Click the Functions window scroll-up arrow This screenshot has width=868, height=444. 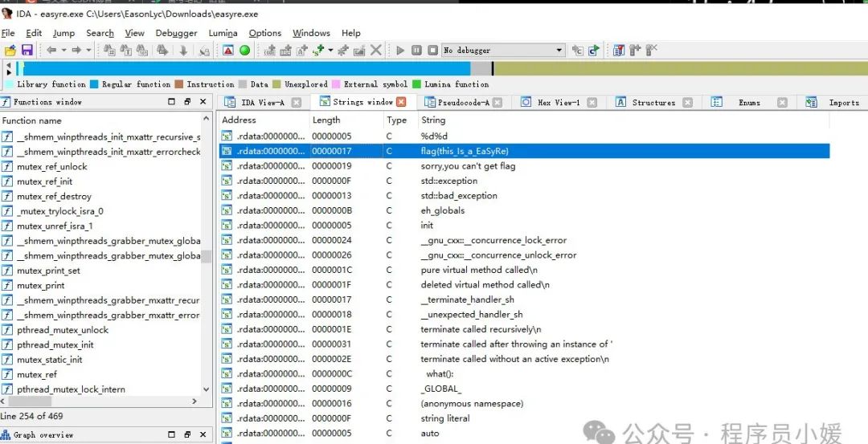[x=207, y=118]
